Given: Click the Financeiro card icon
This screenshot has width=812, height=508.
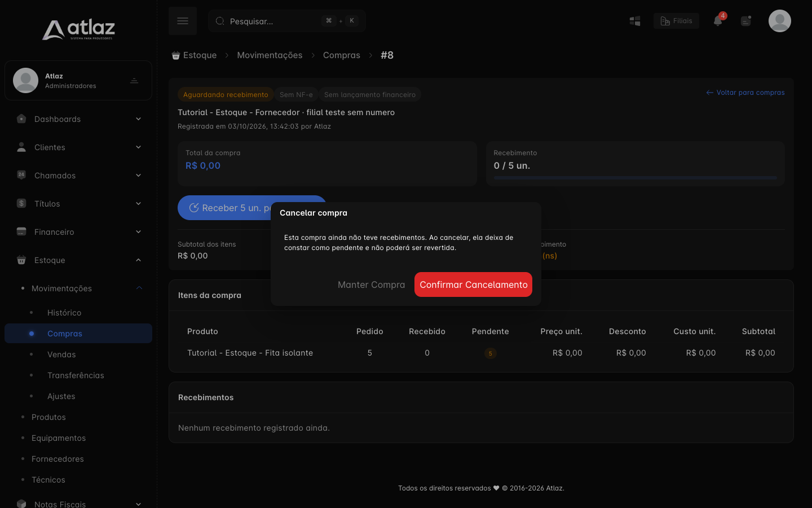Looking at the screenshot, I should (21, 231).
